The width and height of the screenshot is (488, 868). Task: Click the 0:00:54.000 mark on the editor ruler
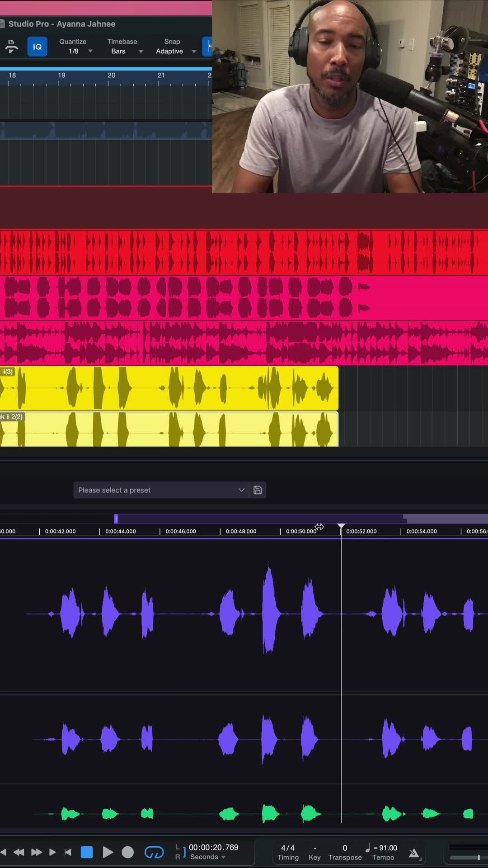[x=422, y=531]
